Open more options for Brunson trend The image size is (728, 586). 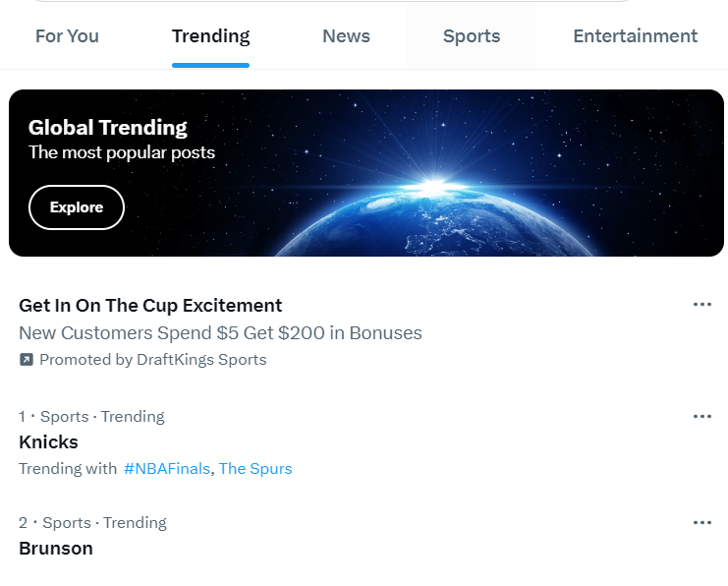(x=702, y=523)
